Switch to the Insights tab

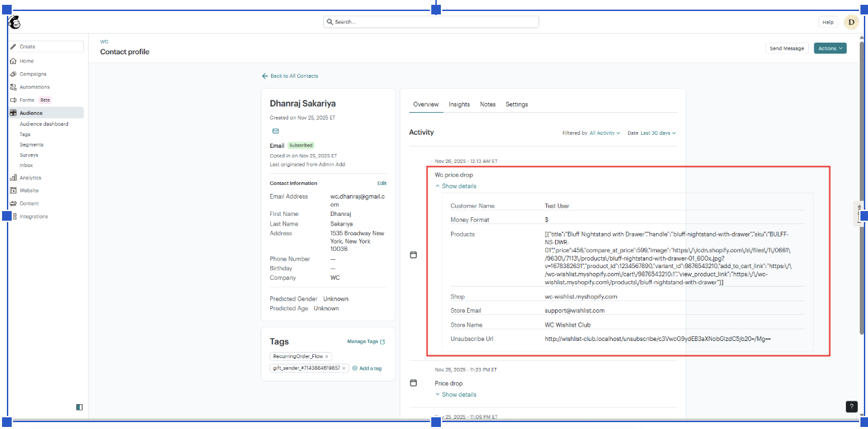click(x=459, y=104)
